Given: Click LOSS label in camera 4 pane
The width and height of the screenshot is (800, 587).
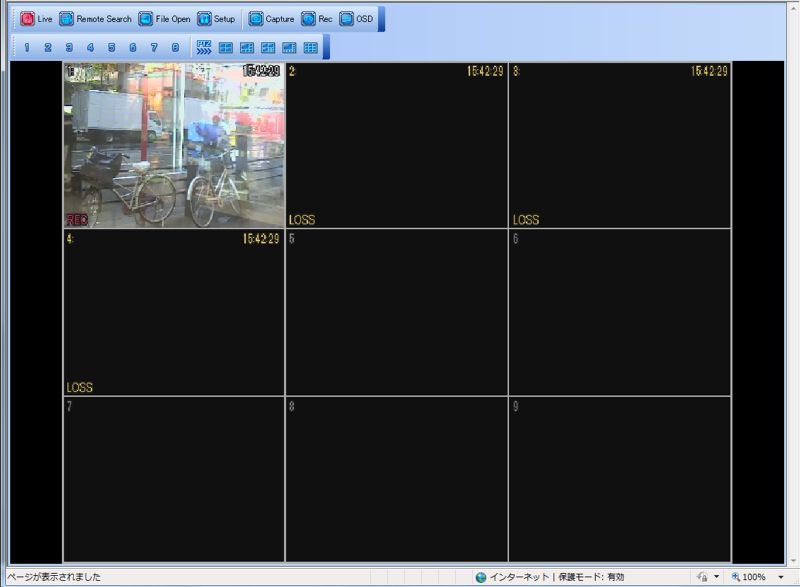Looking at the screenshot, I should 80,387.
